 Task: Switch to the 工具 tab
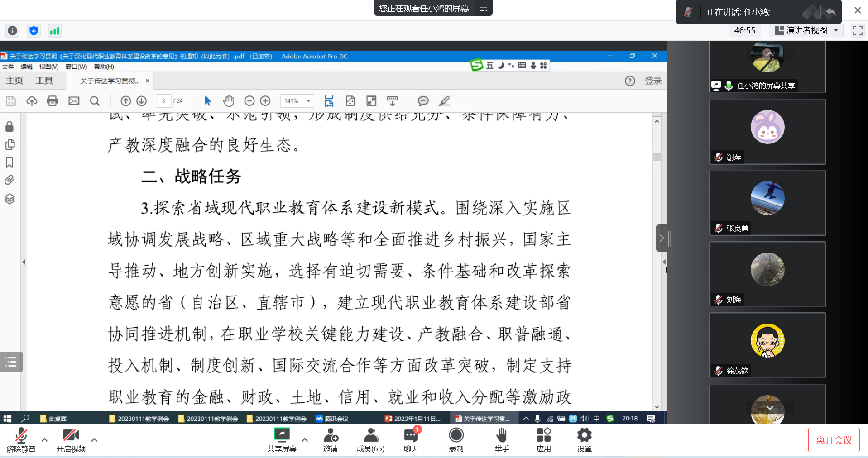44,81
